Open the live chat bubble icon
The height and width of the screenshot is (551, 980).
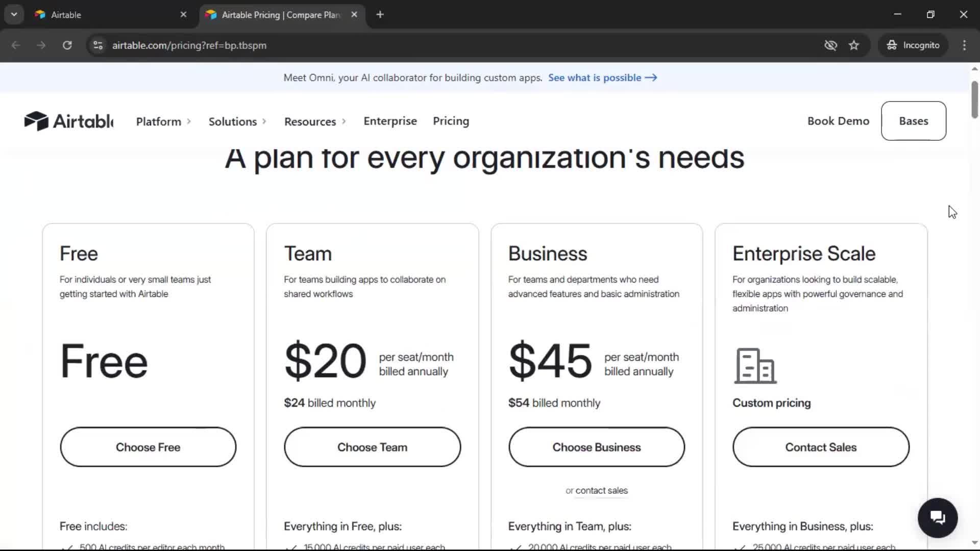938,518
